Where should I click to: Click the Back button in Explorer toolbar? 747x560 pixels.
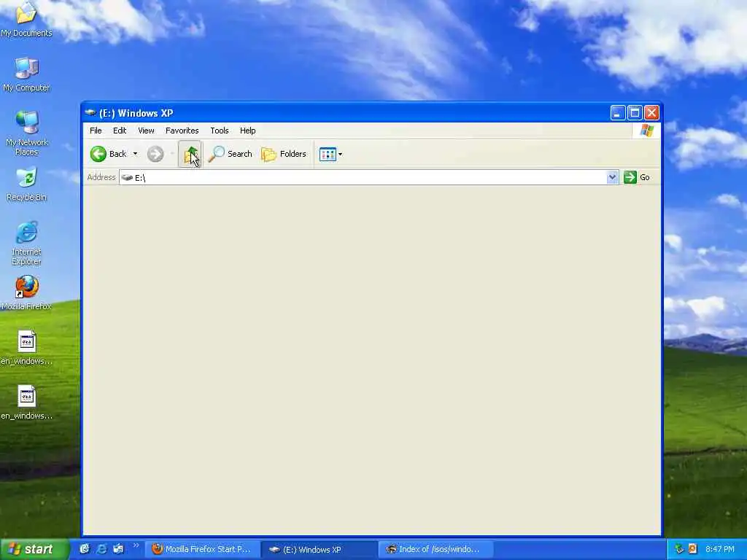109,154
